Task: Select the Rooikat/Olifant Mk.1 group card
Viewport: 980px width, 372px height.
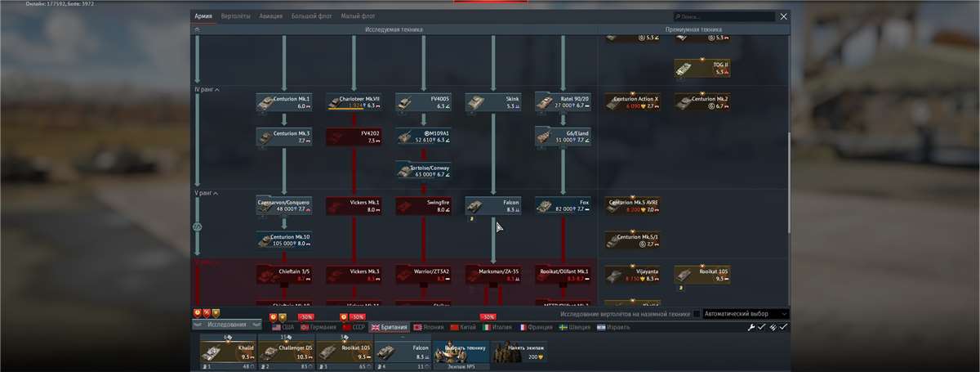Action: click(x=563, y=275)
